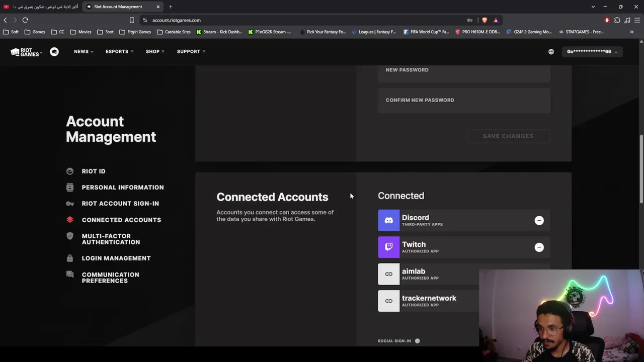
Task: Switch to the YouTube tab with Arabic title
Action: click(x=41, y=7)
